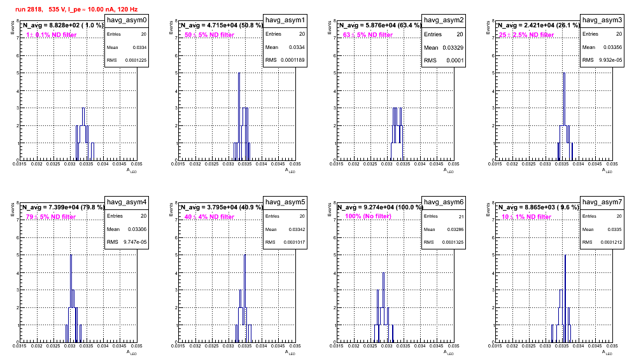The height and width of the screenshot is (364, 634).
Task: Select Mean value 0.0334 in havg_asym0 stats
Action: (139, 47)
